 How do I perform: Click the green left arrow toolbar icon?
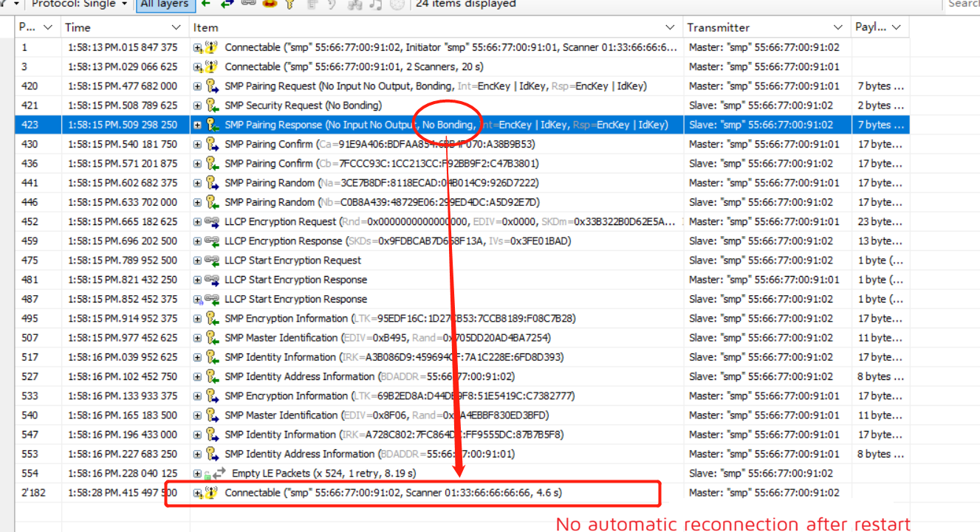(x=206, y=4)
